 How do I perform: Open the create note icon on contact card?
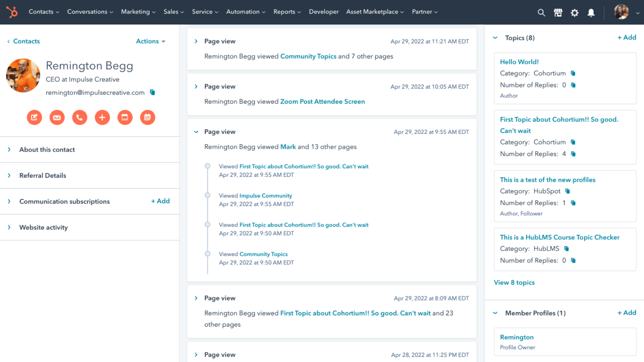[34, 117]
